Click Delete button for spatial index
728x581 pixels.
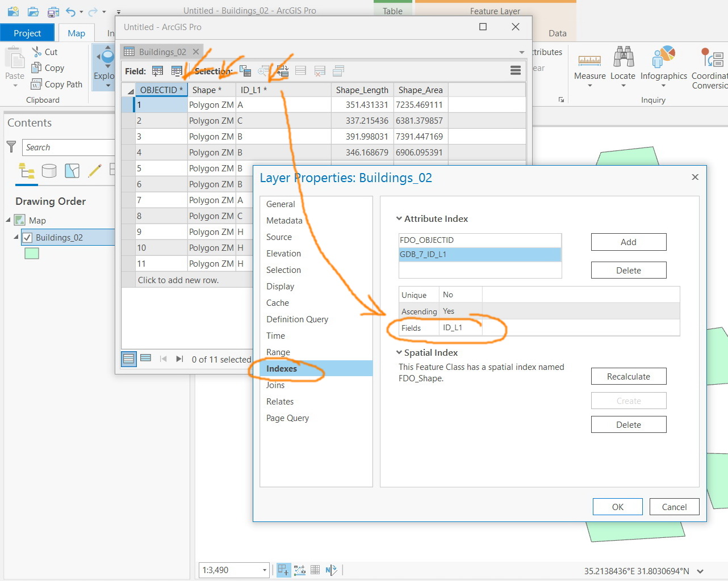point(629,425)
